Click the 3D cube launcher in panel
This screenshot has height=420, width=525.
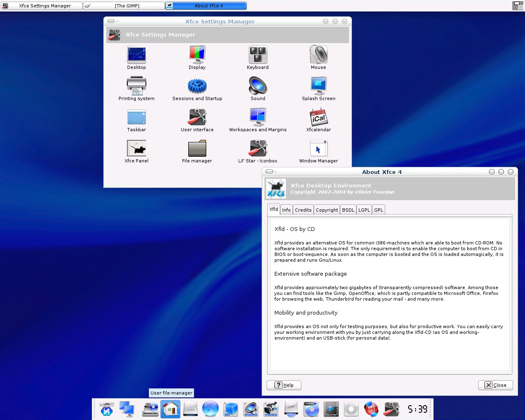pyautogui.click(x=231, y=409)
